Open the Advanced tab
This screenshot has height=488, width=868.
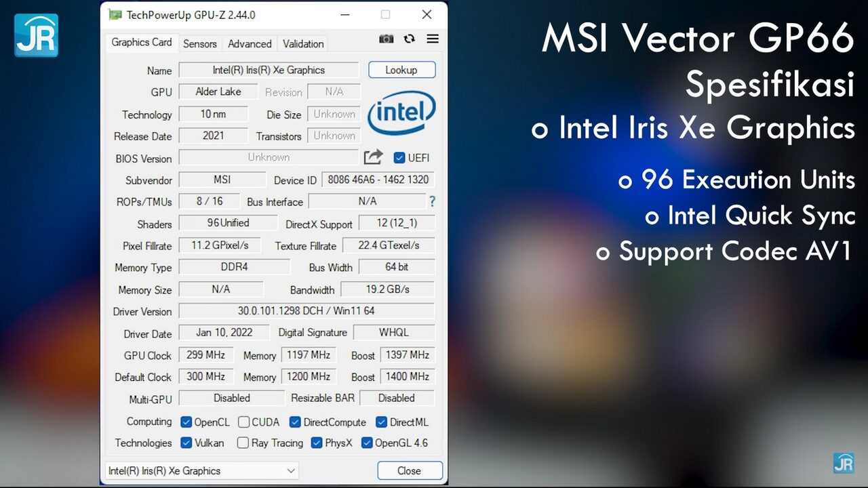point(249,43)
